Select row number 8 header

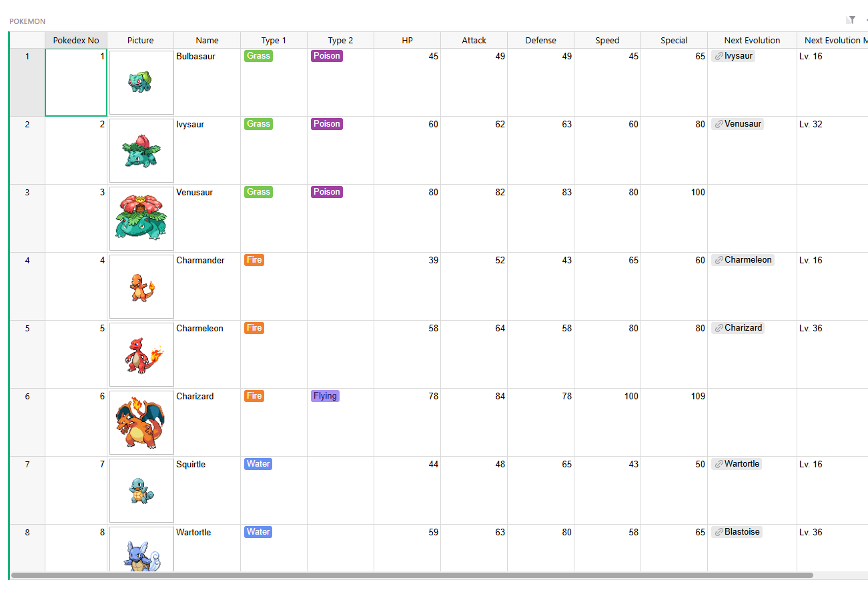pos(27,548)
